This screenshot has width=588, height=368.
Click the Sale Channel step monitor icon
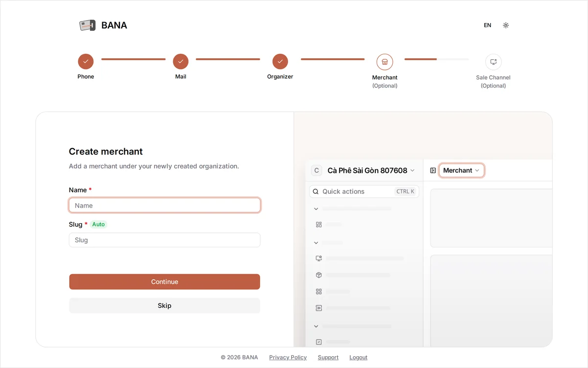coord(493,62)
